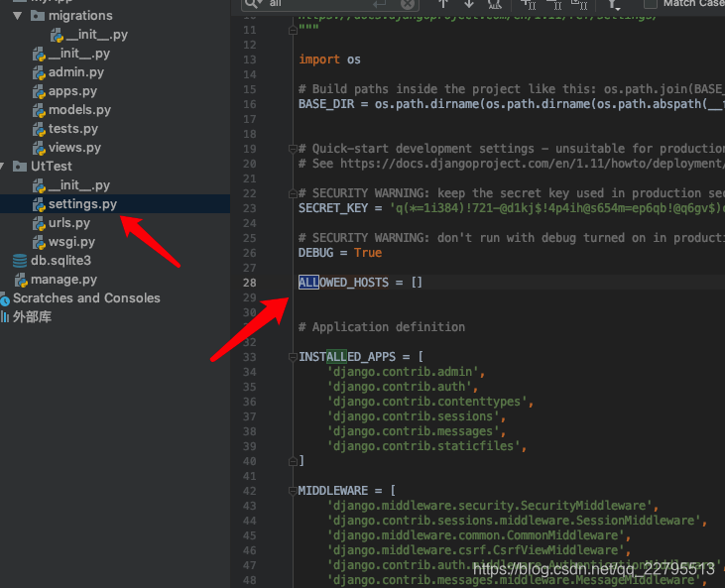Open __init__.py inside the migrations folder
Viewport: 725px width, 588px height.
(x=96, y=35)
